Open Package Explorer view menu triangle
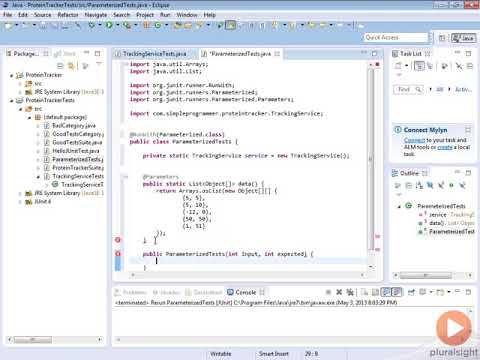The width and height of the screenshot is (480, 360). (99, 64)
